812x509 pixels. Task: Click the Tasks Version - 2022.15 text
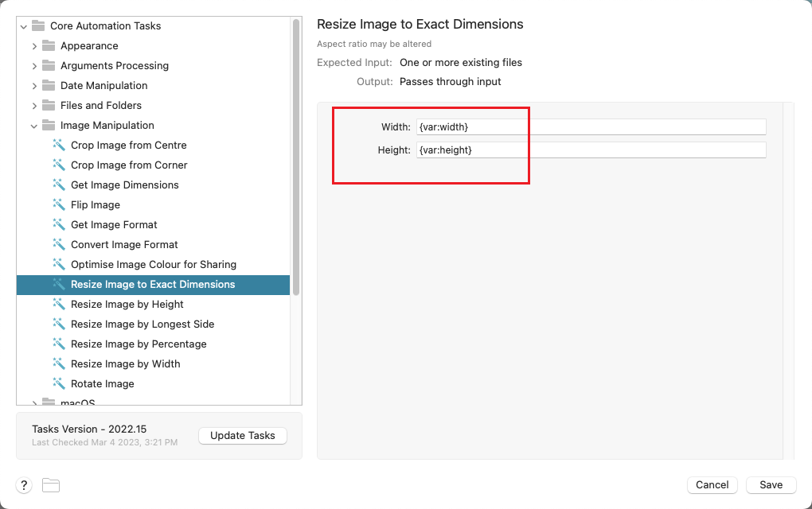click(89, 429)
